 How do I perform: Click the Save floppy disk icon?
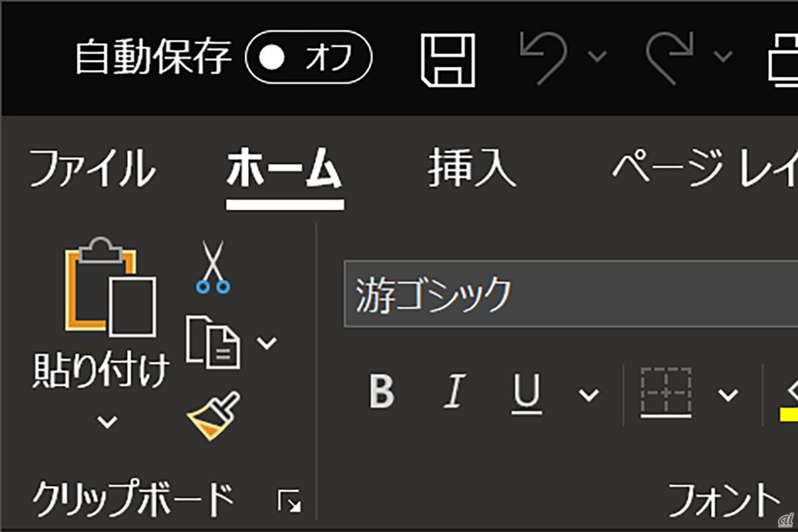tap(448, 61)
